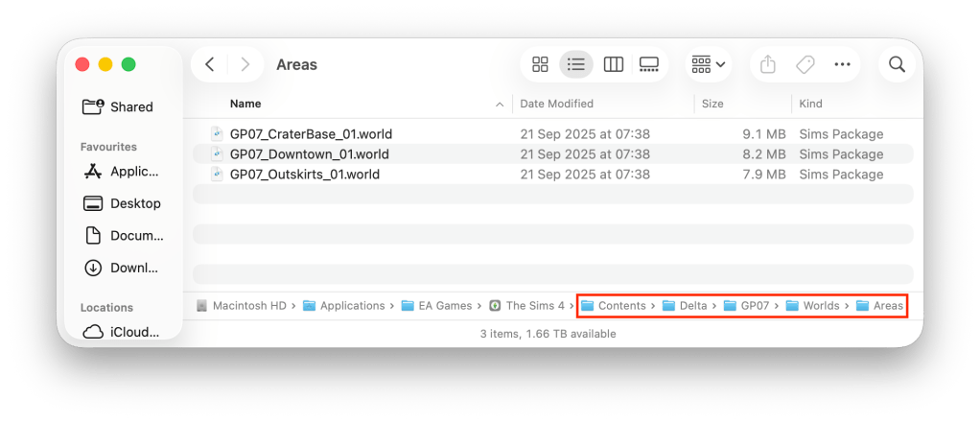Viewport: 980px width, 422px height.
Task: Switch to icon view in toolbar
Action: point(541,64)
